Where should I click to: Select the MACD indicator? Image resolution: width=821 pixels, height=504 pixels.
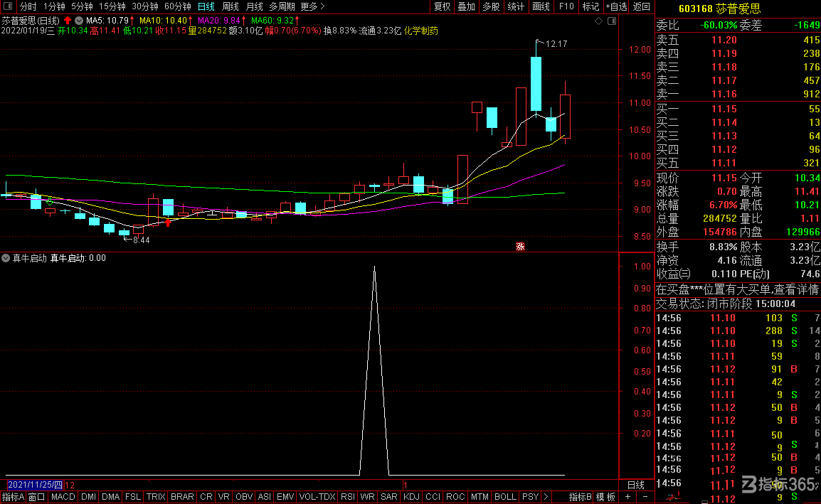click(x=63, y=497)
